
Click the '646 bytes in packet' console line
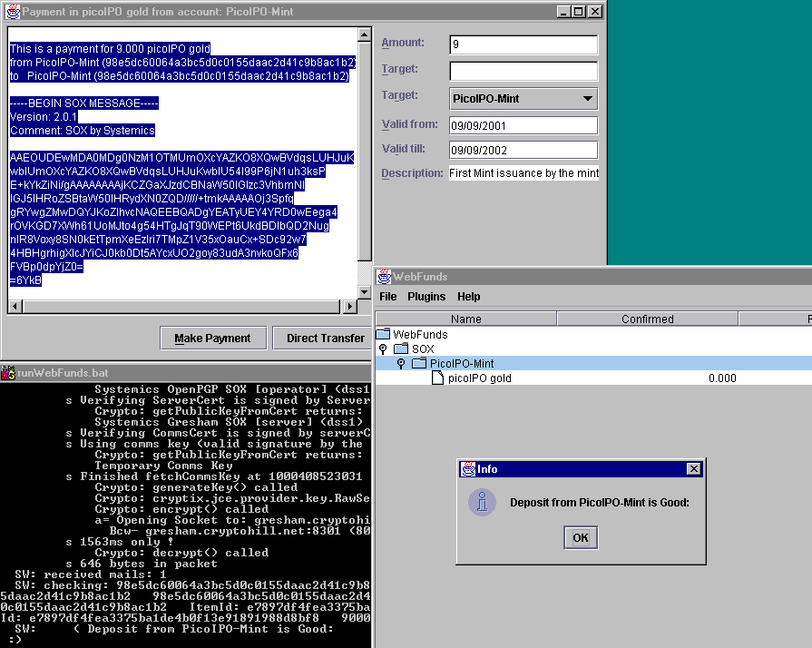point(142,563)
